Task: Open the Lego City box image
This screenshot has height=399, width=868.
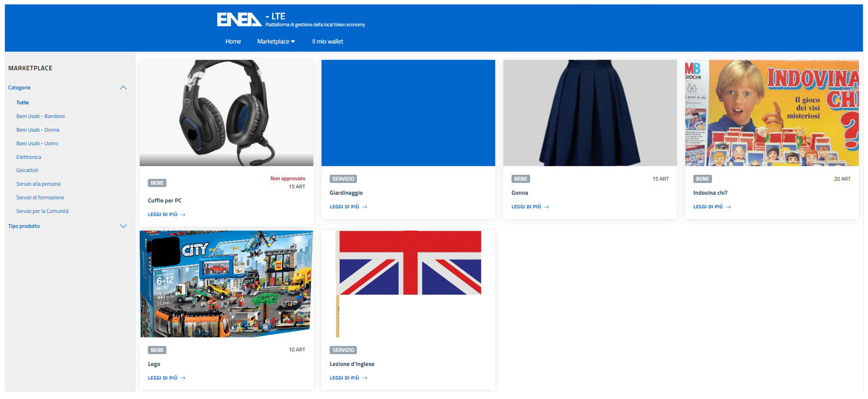Action: click(x=226, y=284)
